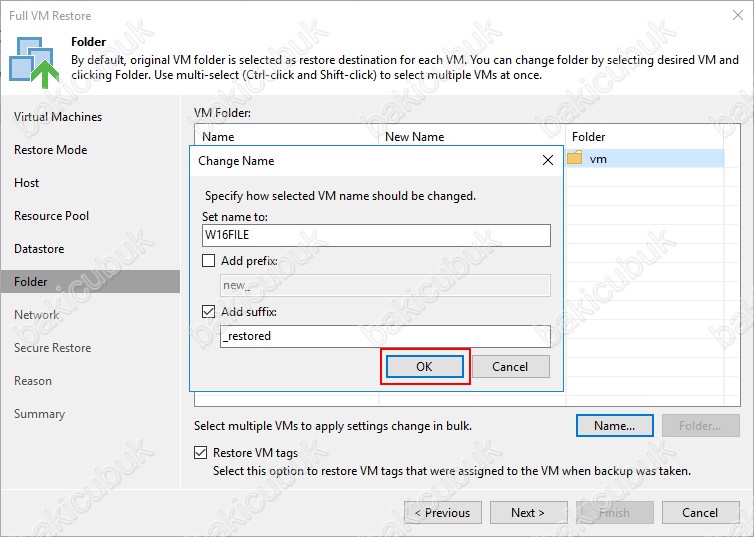754x537 pixels.
Task: Click the Add prefix label
Action: [x=250, y=261]
